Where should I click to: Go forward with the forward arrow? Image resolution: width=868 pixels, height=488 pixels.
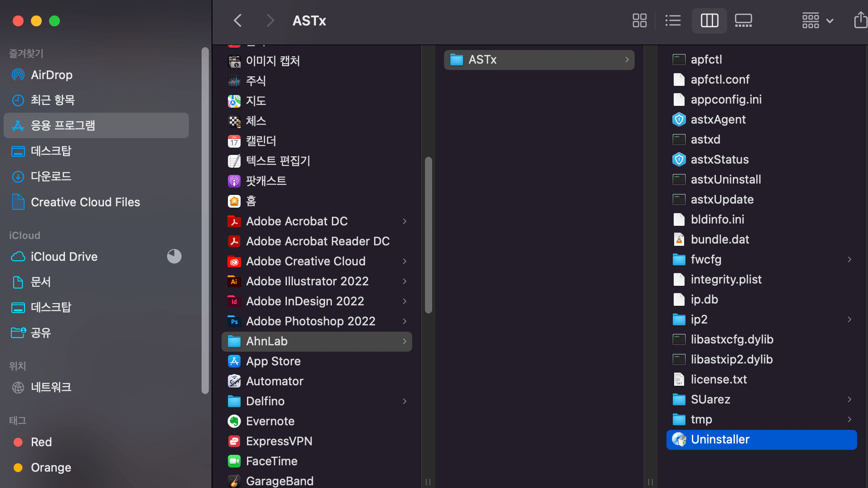point(270,20)
